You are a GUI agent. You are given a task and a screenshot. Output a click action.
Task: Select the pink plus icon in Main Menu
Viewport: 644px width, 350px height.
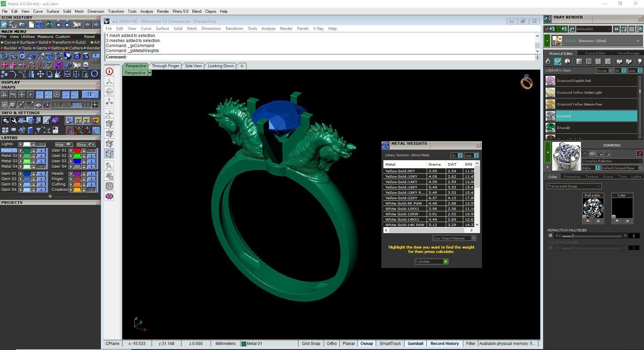click(x=4, y=65)
